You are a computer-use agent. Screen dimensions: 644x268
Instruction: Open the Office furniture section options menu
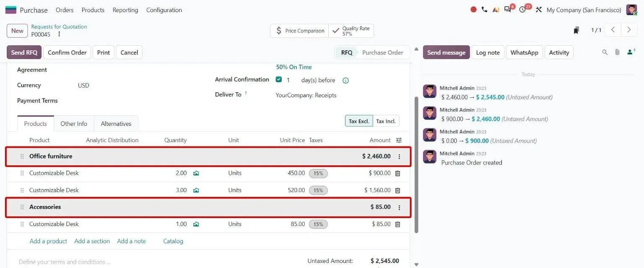(399, 157)
